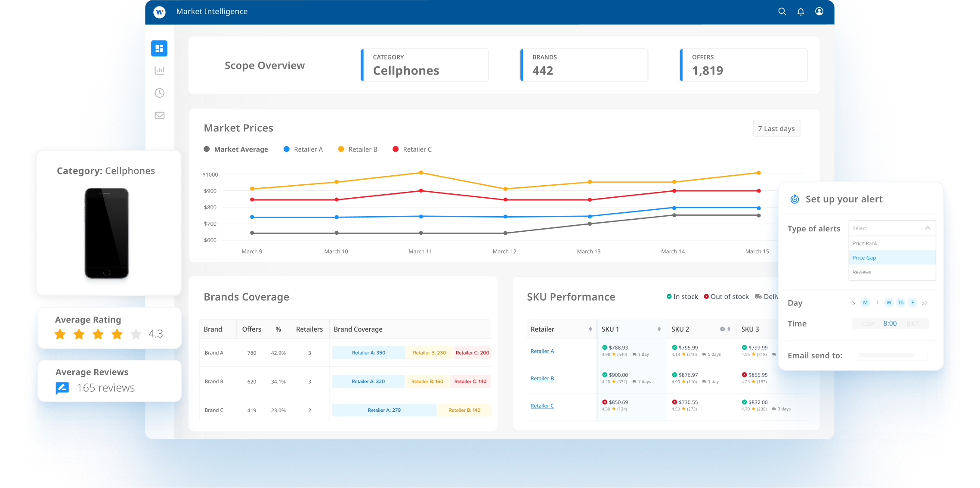Open notifications bell icon

tap(801, 12)
